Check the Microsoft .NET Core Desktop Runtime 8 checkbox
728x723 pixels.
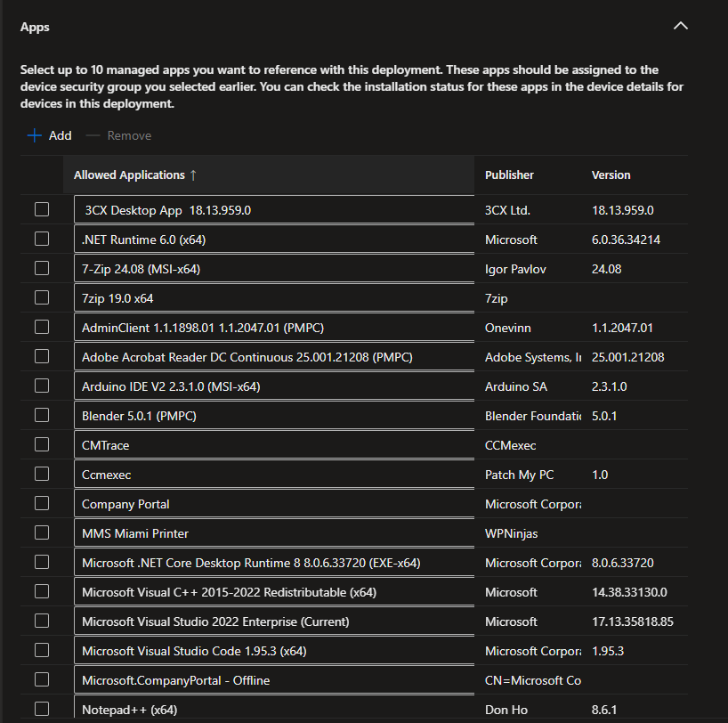[42, 562]
